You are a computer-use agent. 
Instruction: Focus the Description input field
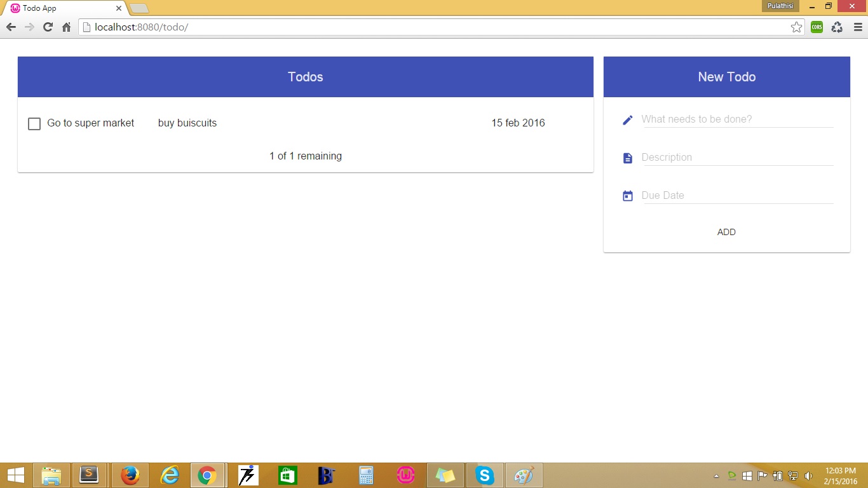pyautogui.click(x=738, y=158)
